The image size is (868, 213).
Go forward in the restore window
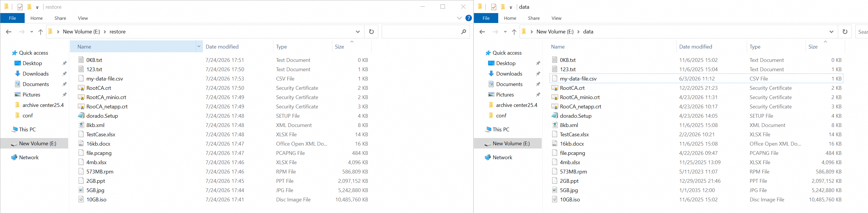point(22,32)
